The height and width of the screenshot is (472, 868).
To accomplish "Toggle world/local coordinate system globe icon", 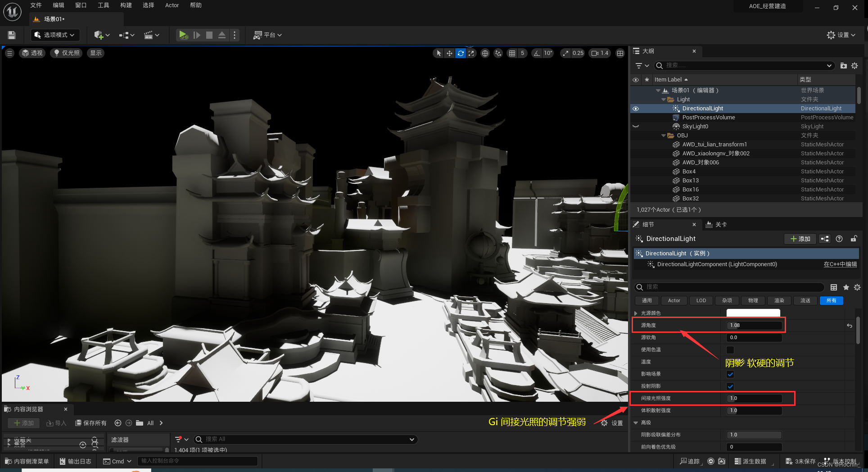I will coord(485,53).
